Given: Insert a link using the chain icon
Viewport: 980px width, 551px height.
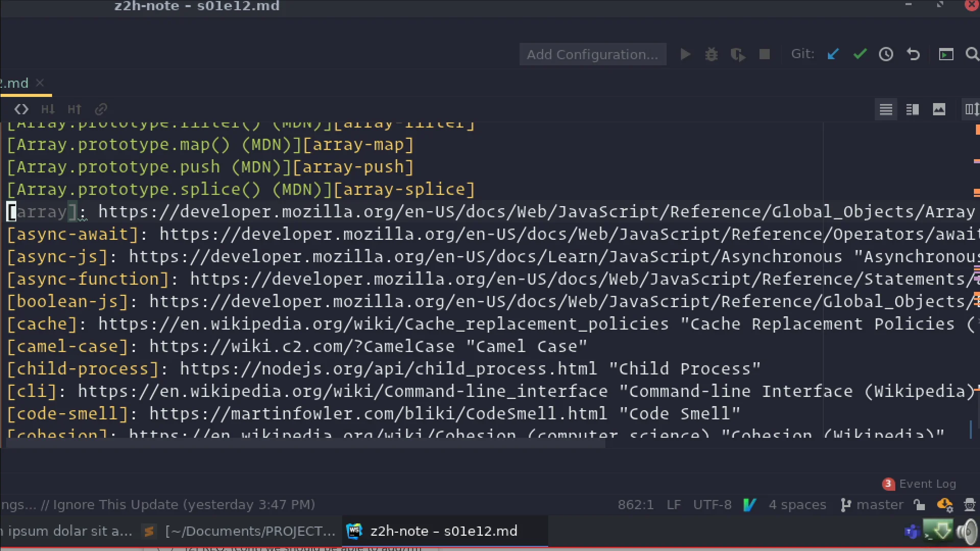Looking at the screenshot, I should tap(101, 109).
